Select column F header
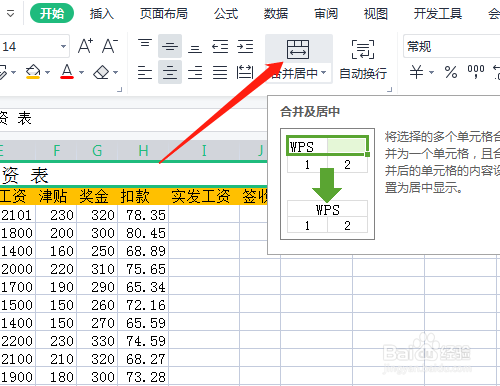 56,151
